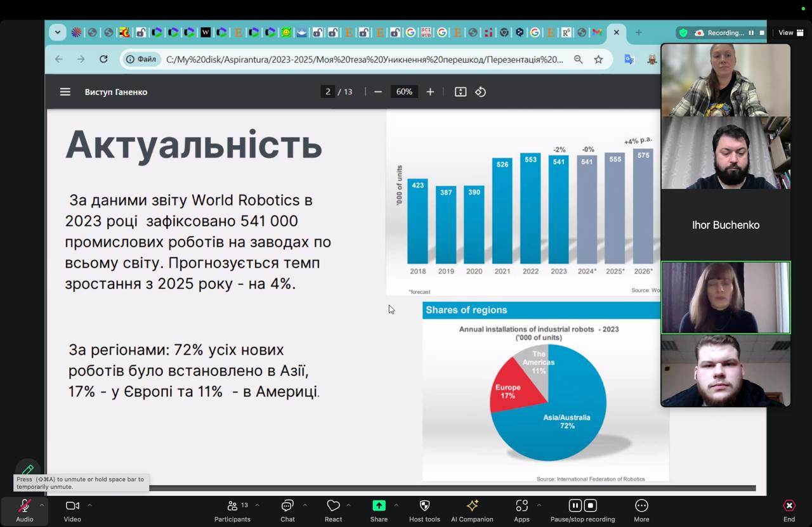Click the 2023 bar labeled 541
Screen dimensions: 812x527
tap(559, 209)
